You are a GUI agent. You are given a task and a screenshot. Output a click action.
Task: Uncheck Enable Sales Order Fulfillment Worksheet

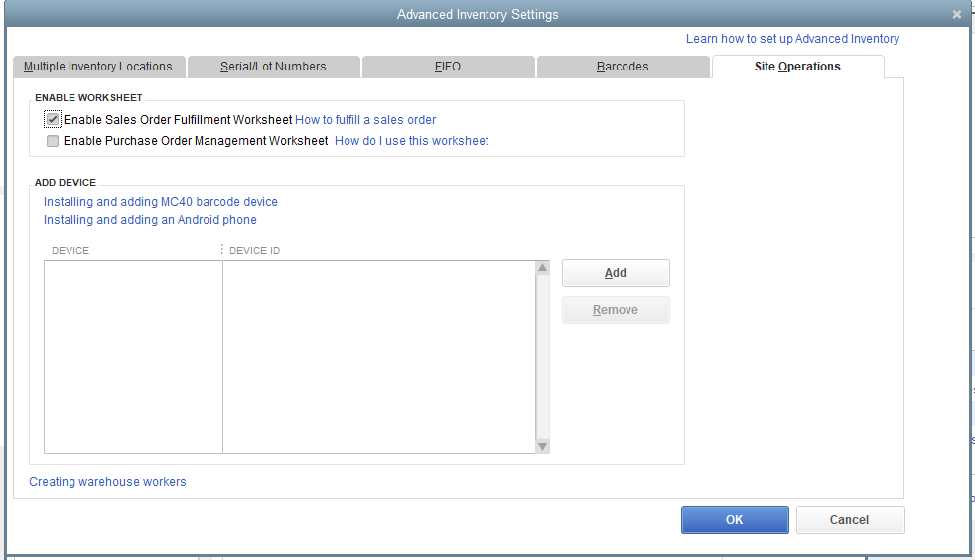pyautogui.click(x=53, y=120)
